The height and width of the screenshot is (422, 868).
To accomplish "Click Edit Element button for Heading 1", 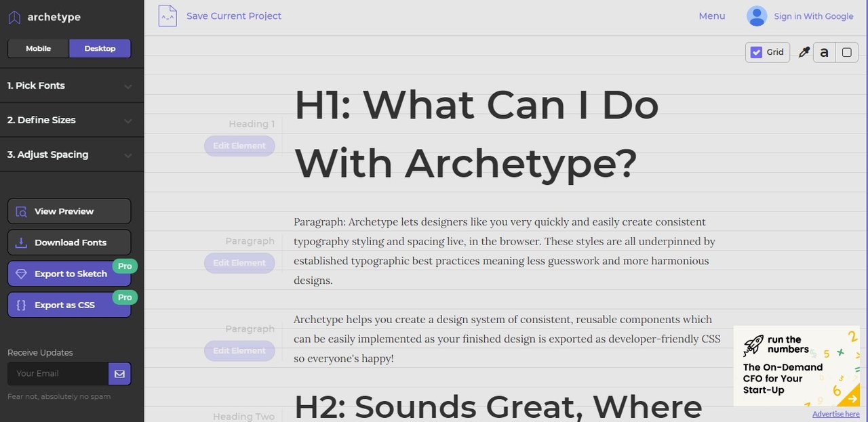I will tap(239, 146).
